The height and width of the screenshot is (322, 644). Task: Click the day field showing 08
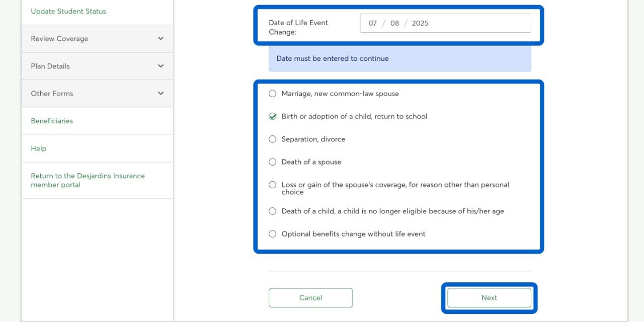(394, 23)
